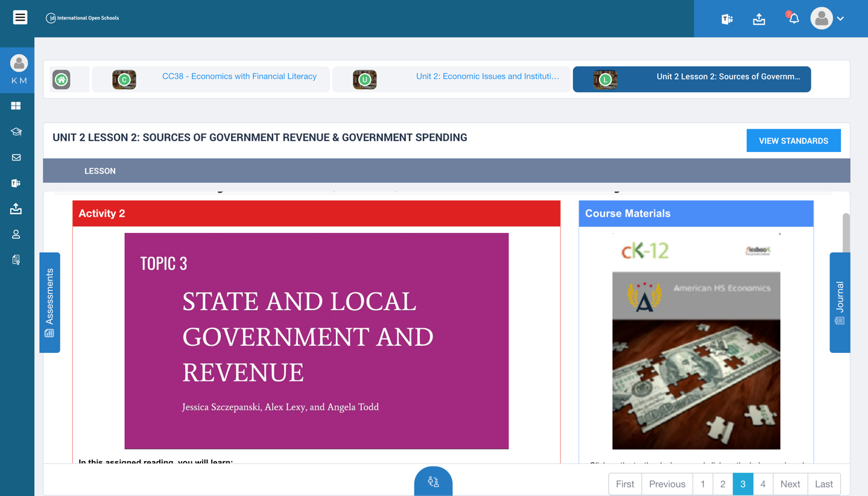Open CC38 - Economics with Financial Literacy
Screen dimensions: 868x496
point(239,77)
